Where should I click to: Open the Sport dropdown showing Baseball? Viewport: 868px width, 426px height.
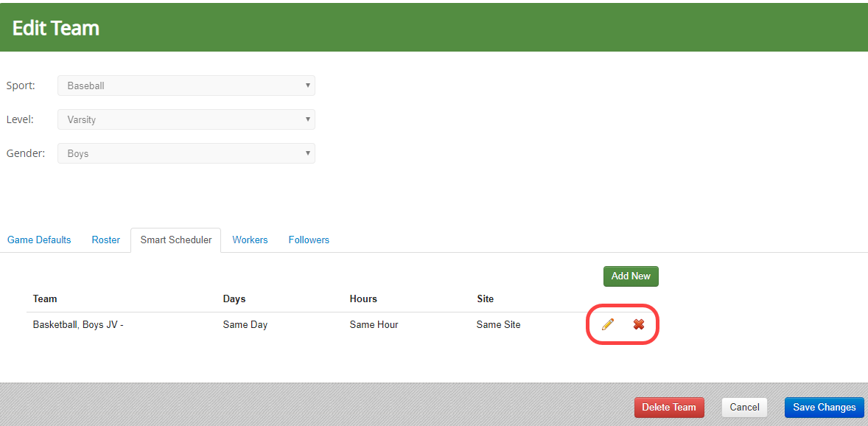point(186,85)
